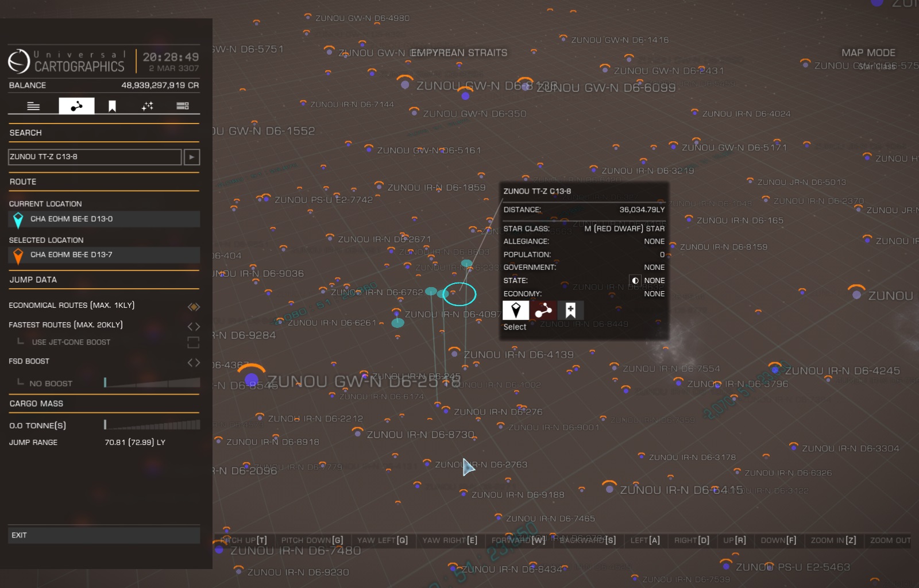Click Select target icon in system popup
The image size is (919, 588).
click(515, 310)
